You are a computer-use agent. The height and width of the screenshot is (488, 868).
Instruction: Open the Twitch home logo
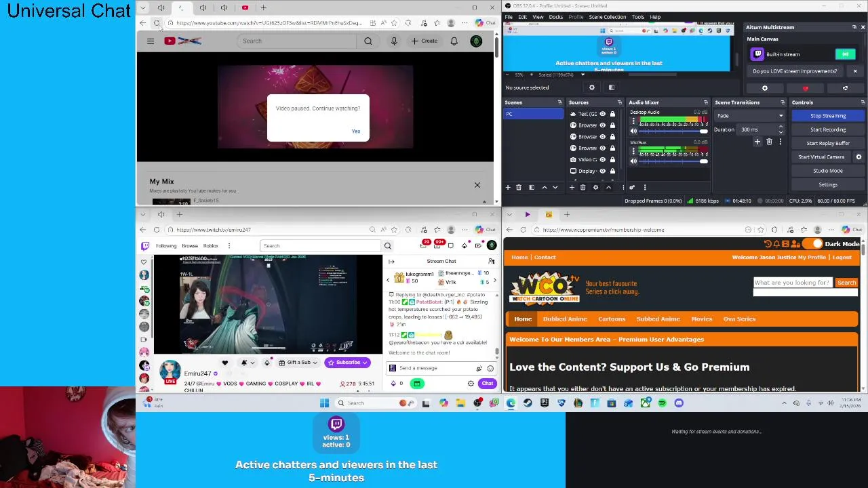[x=145, y=246]
